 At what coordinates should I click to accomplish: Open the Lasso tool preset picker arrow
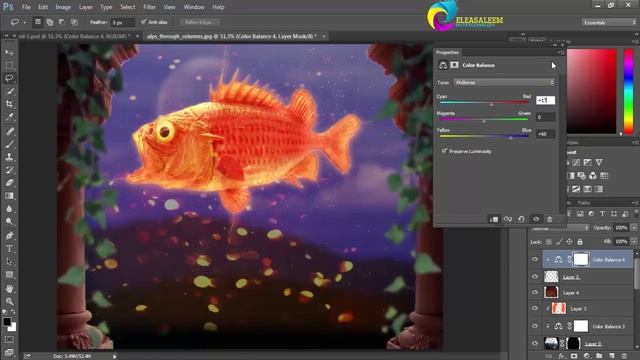coord(24,22)
